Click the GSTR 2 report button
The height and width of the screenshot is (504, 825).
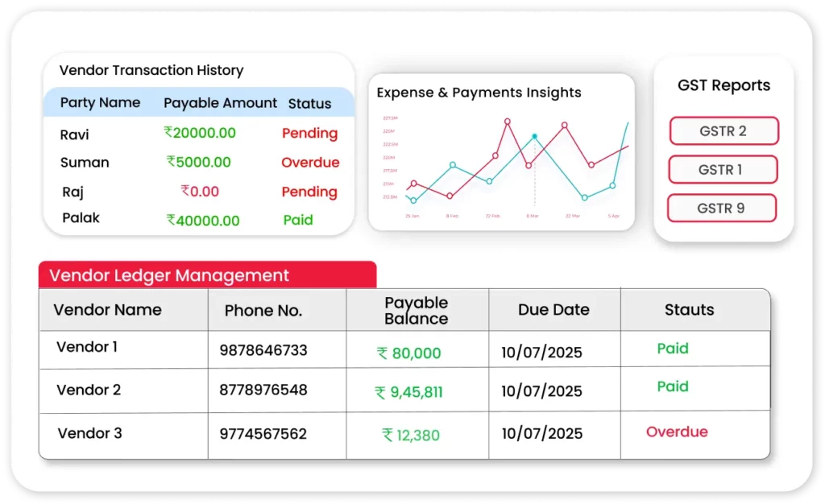(723, 130)
